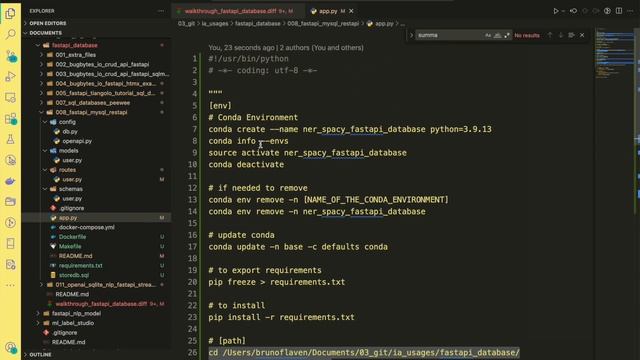Open the Search view in activity bar
The width and height of the screenshot is (640, 360).
(x=10, y=34)
